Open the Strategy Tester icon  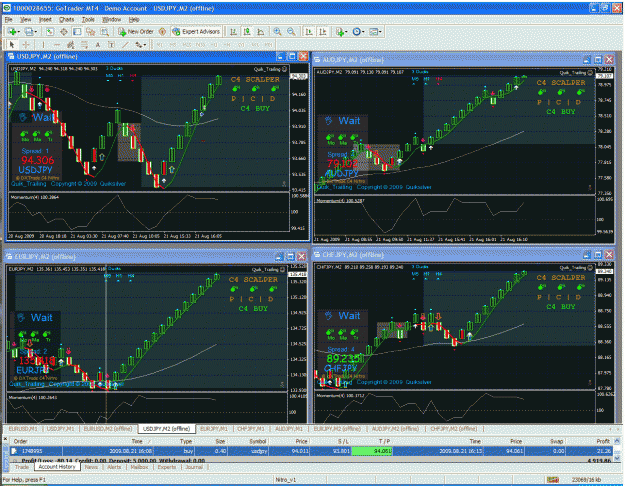coord(104,31)
